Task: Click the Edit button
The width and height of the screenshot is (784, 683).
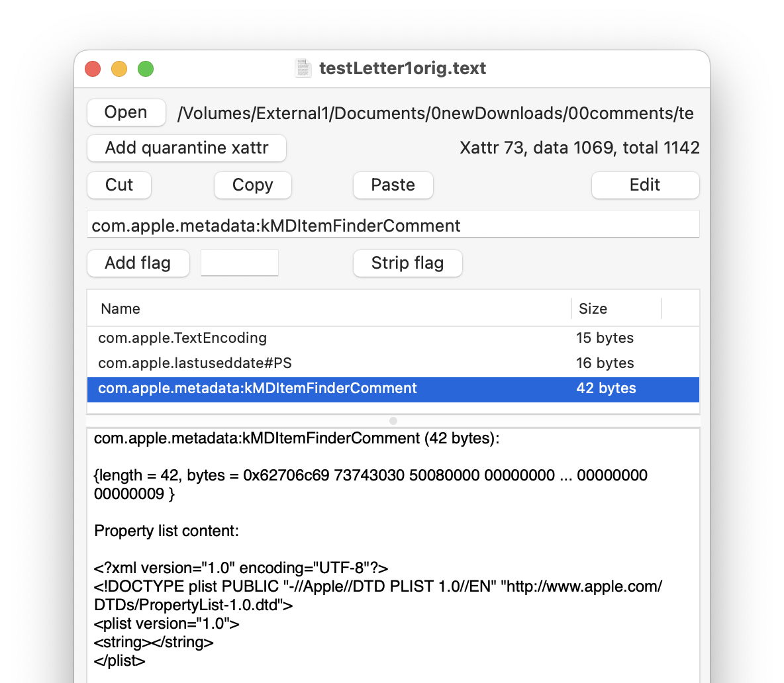Action: click(x=644, y=185)
